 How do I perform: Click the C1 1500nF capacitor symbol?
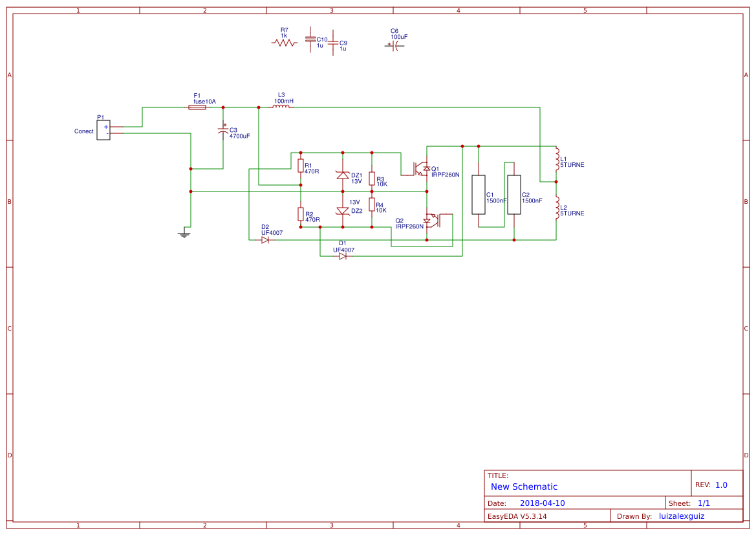click(479, 194)
